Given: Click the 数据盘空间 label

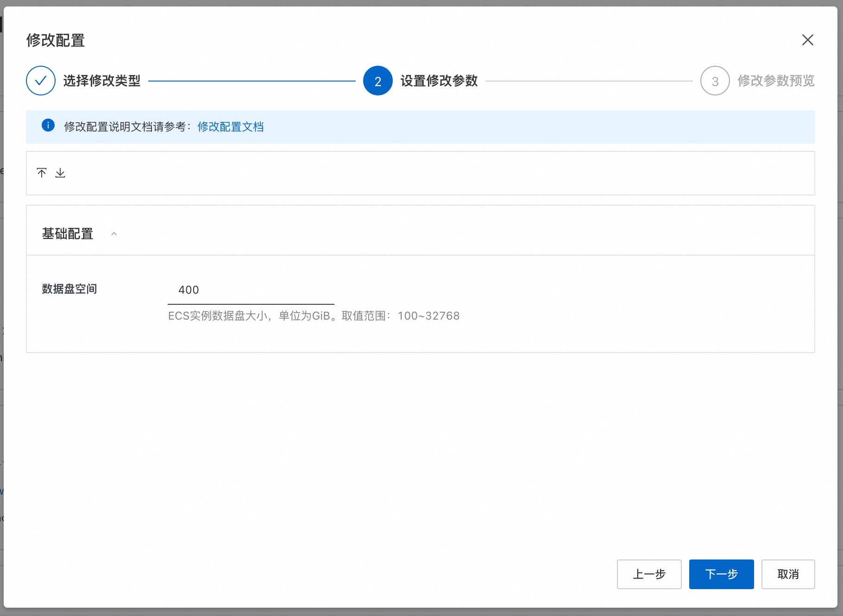Looking at the screenshot, I should click(x=69, y=289).
